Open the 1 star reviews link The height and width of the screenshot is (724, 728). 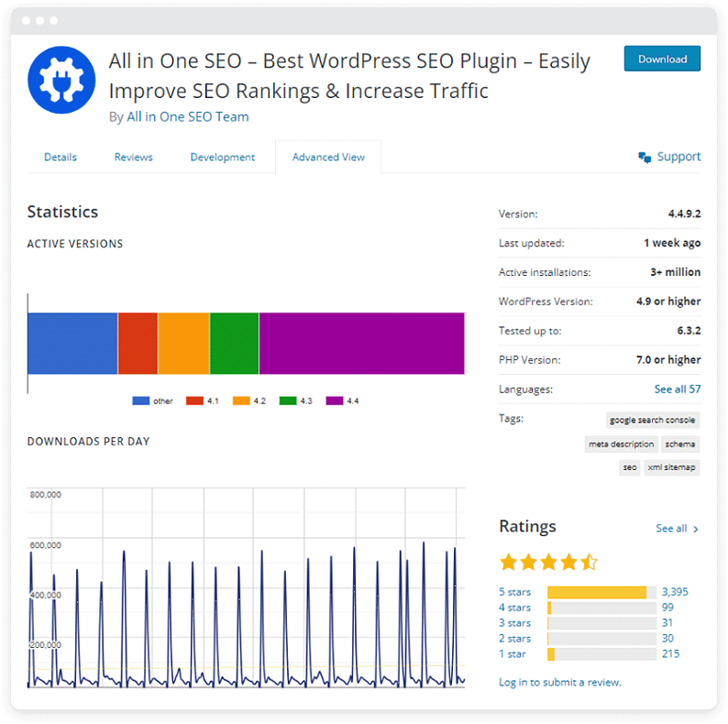[513, 654]
